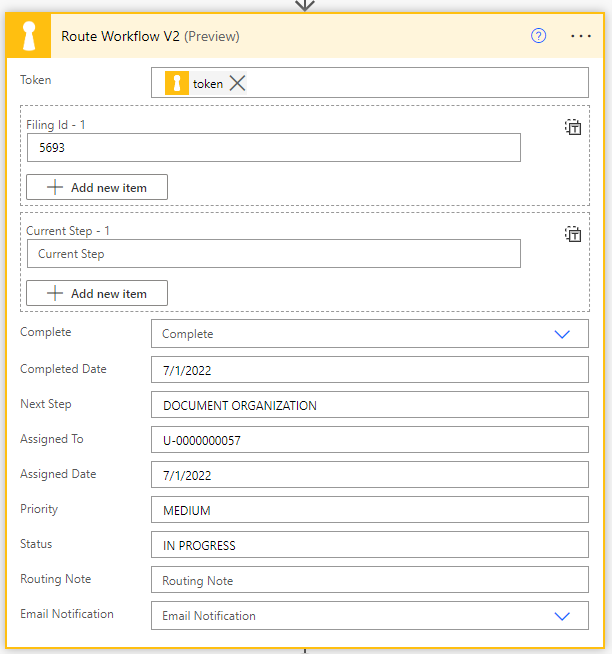Switch Filing Id to array input mode
This screenshot has width=612, height=654.
coord(573,127)
